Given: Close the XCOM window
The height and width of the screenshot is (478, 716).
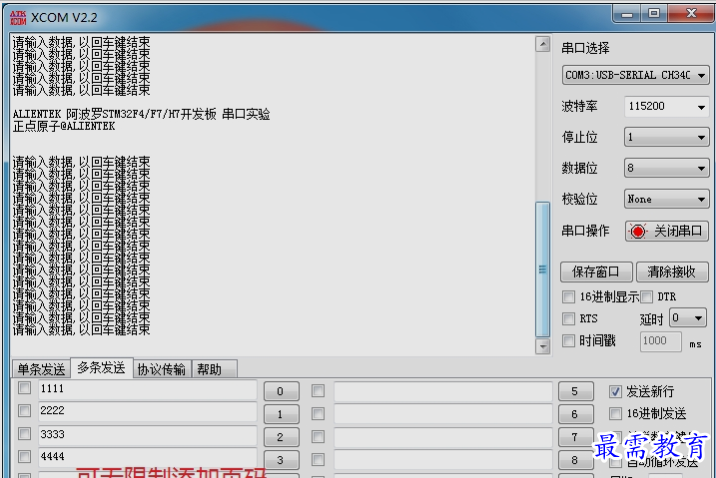Looking at the screenshot, I should (691, 14).
